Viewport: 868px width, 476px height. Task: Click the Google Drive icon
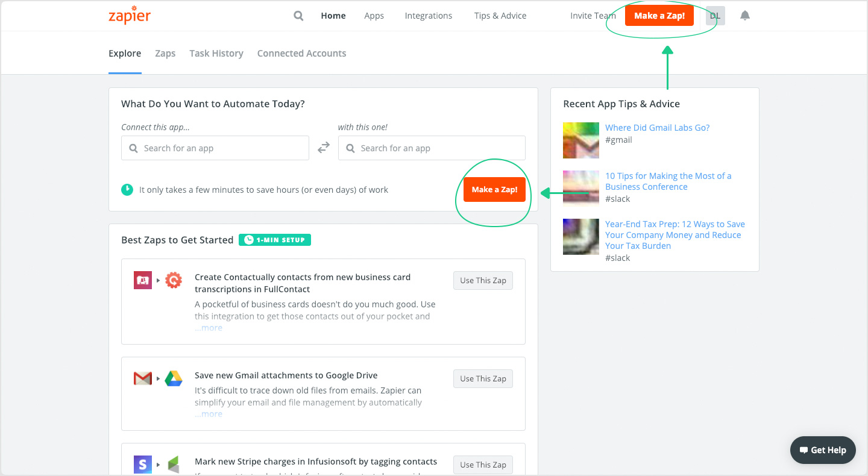click(174, 378)
